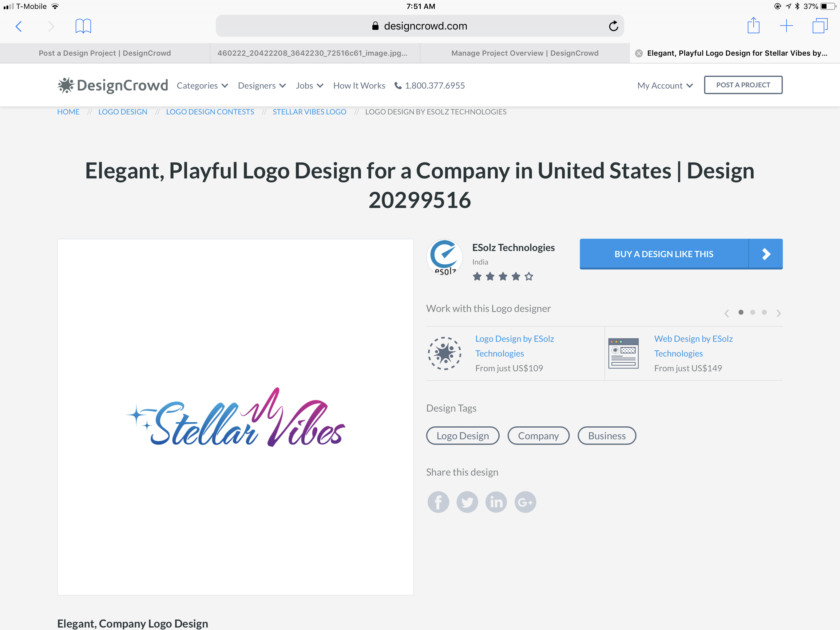Share design on Facebook
The width and height of the screenshot is (840, 630).
tap(438, 502)
